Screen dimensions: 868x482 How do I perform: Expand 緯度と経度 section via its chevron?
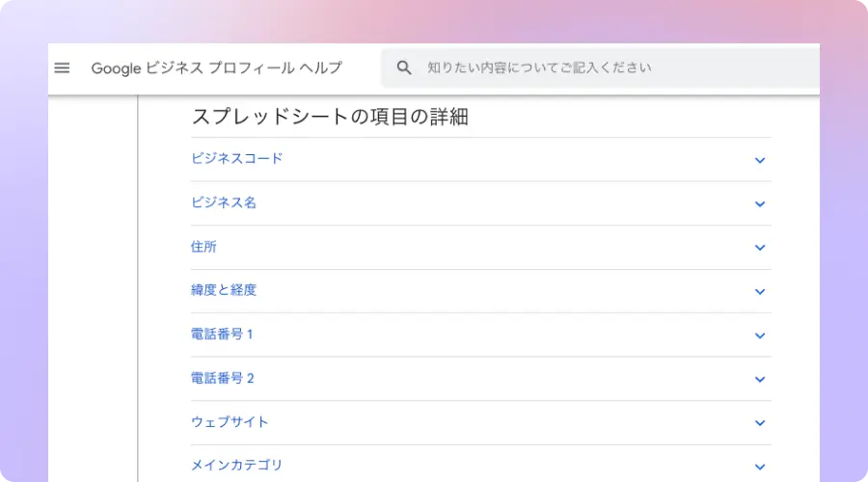click(x=760, y=292)
